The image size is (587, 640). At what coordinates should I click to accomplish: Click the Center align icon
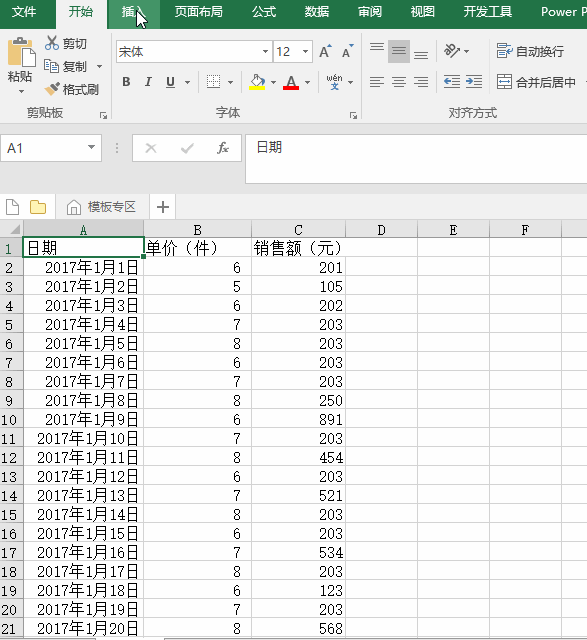(x=399, y=82)
